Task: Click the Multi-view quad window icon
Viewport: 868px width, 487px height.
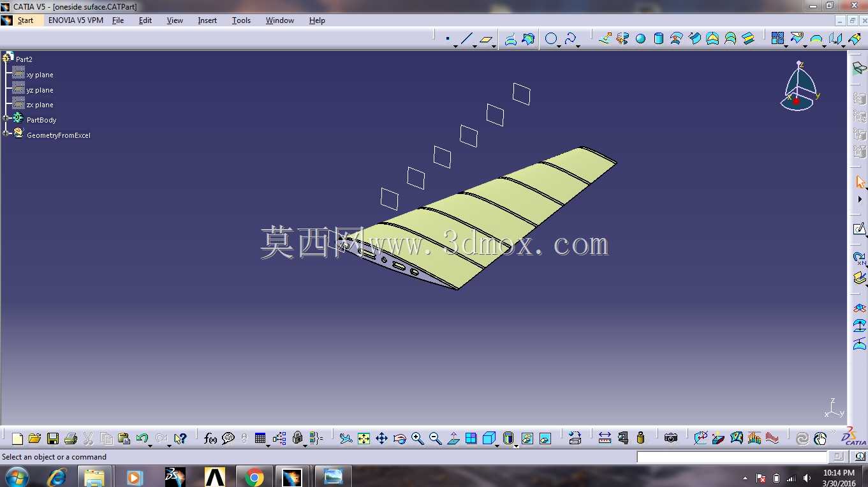Action: pyautogui.click(x=471, y=438)
